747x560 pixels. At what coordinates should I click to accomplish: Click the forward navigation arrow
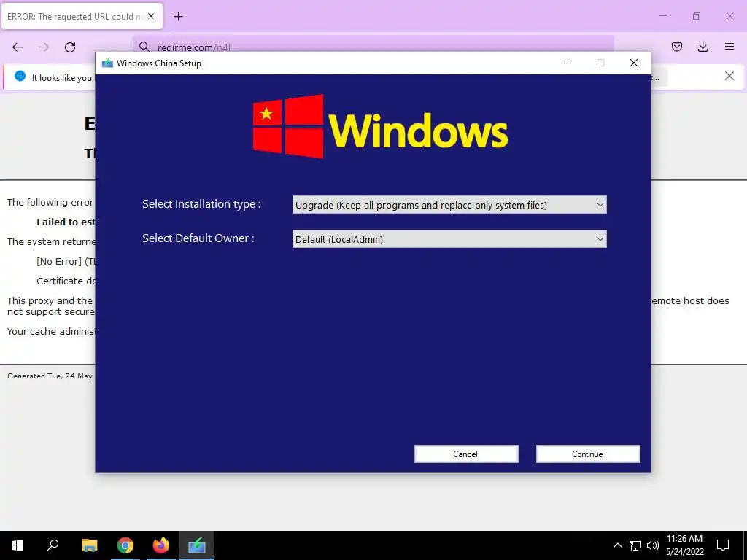coord(44,47)
